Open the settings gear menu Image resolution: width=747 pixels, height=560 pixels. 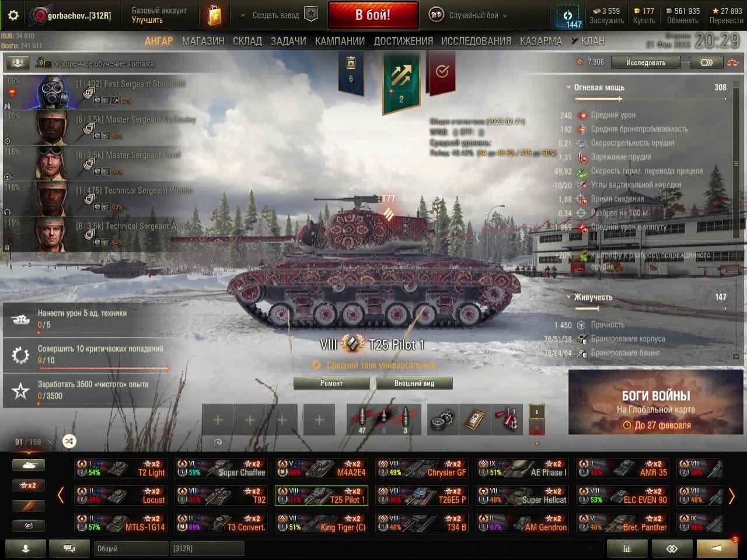pos(13,15)
